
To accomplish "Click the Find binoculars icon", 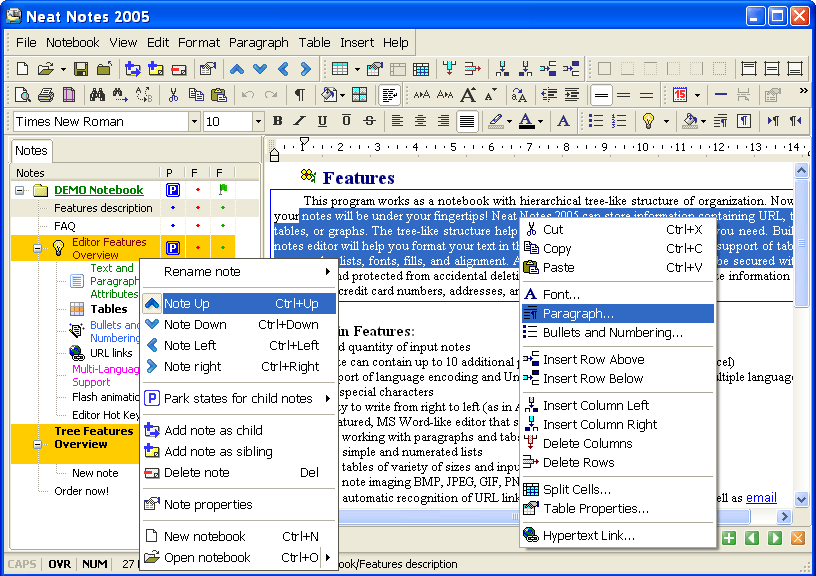I will pyautogui.click(x=97, y=95).
